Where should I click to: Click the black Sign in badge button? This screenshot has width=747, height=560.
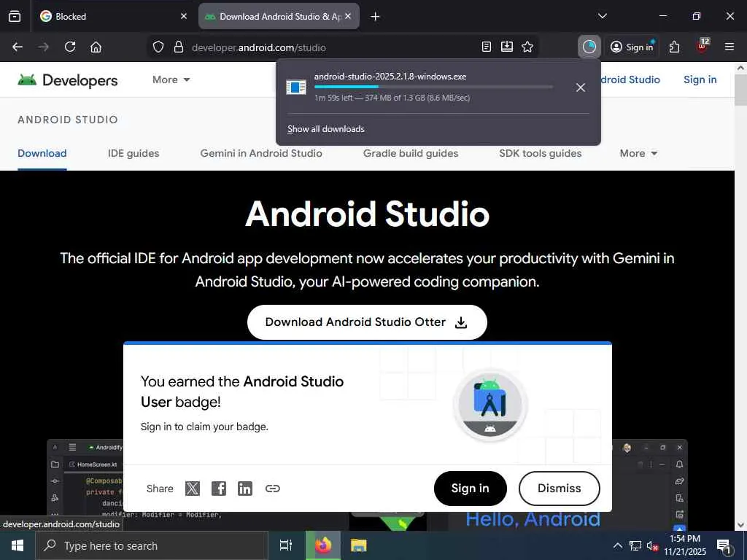[x=471, y=489]
